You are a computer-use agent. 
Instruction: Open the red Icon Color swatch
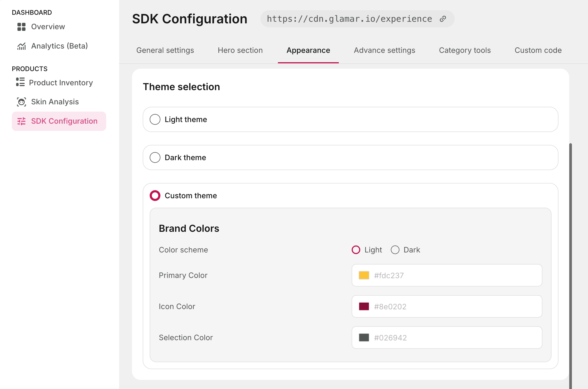coord(364,306)
